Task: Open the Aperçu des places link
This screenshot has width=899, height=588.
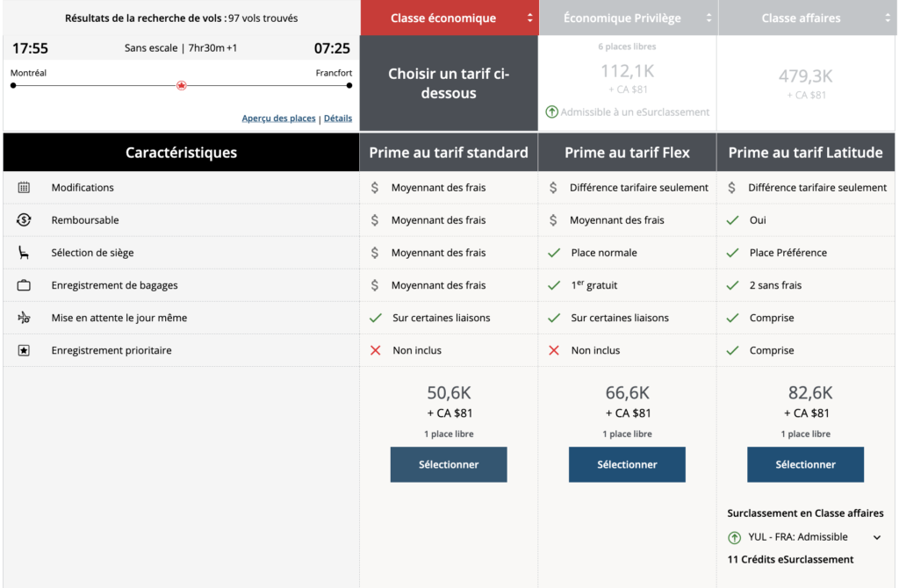Action: click(x=278, y=118)
